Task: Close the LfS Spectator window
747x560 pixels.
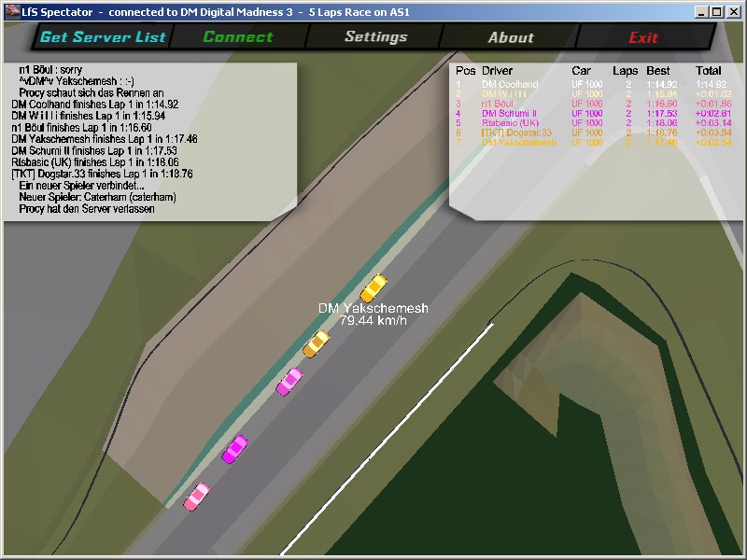Action: pos(734,12)
